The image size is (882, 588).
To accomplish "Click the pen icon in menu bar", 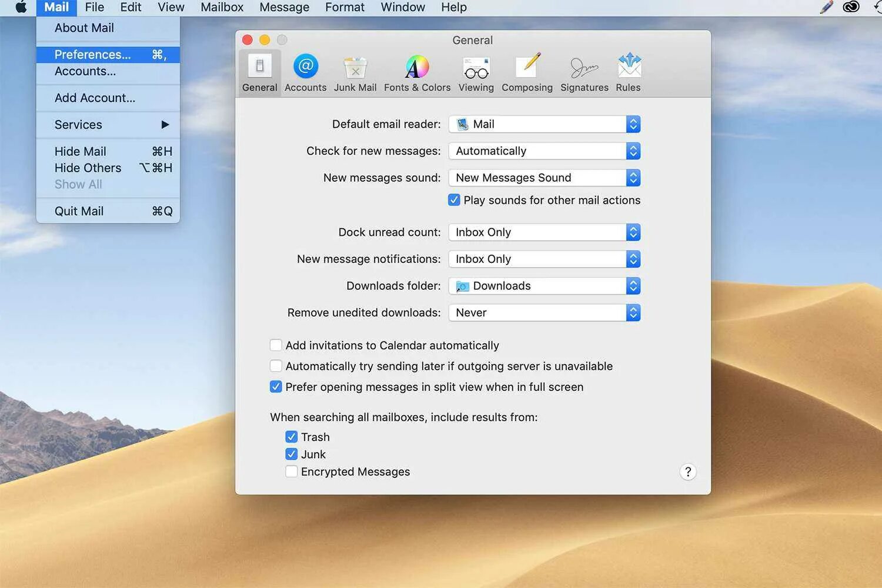I will tap(827, 7).
